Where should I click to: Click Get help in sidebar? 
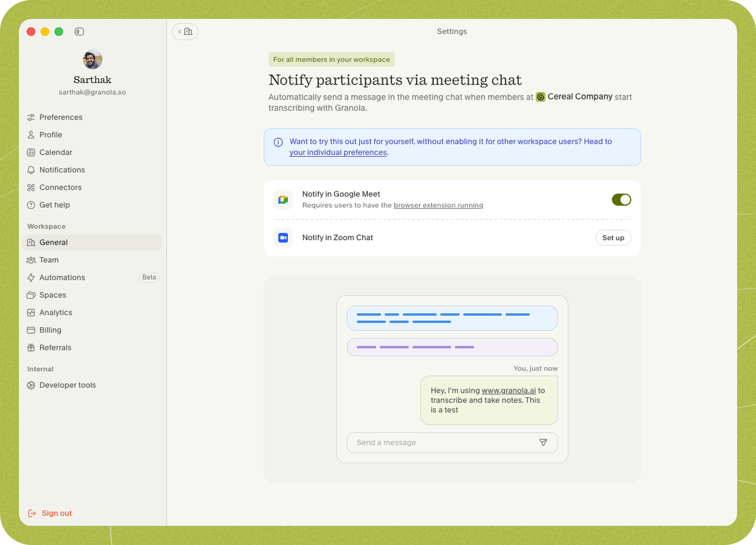tap(92, 205)
